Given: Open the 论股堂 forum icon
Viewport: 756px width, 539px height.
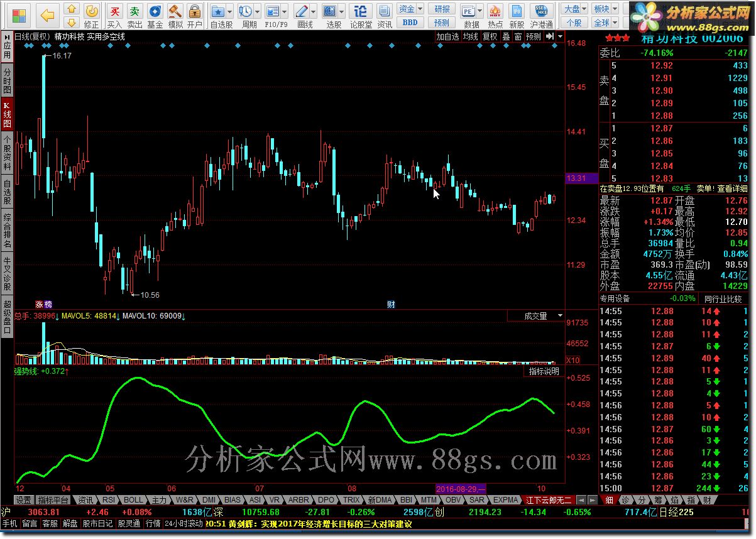Looking at the screenshot, I should pyautogui.click(x=361, y=15).
